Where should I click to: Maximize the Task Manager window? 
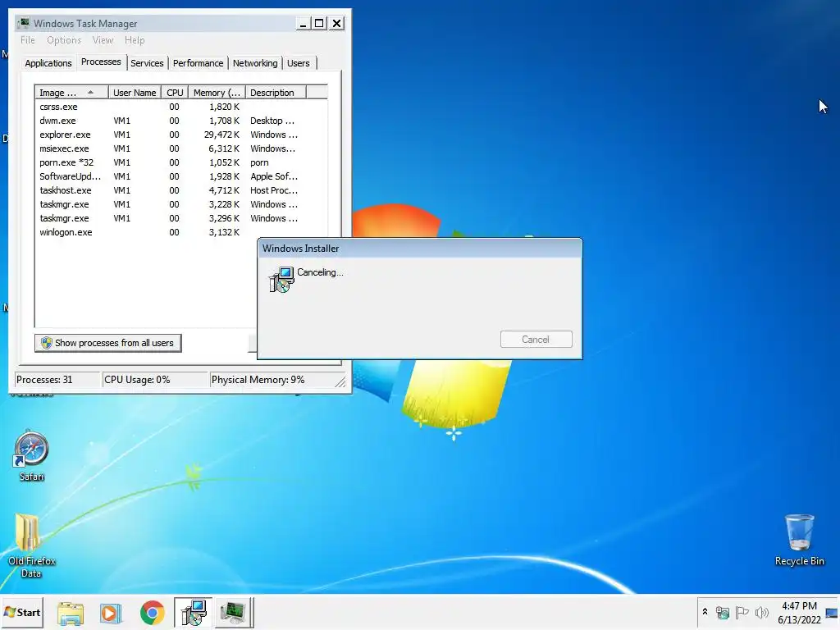319,23
